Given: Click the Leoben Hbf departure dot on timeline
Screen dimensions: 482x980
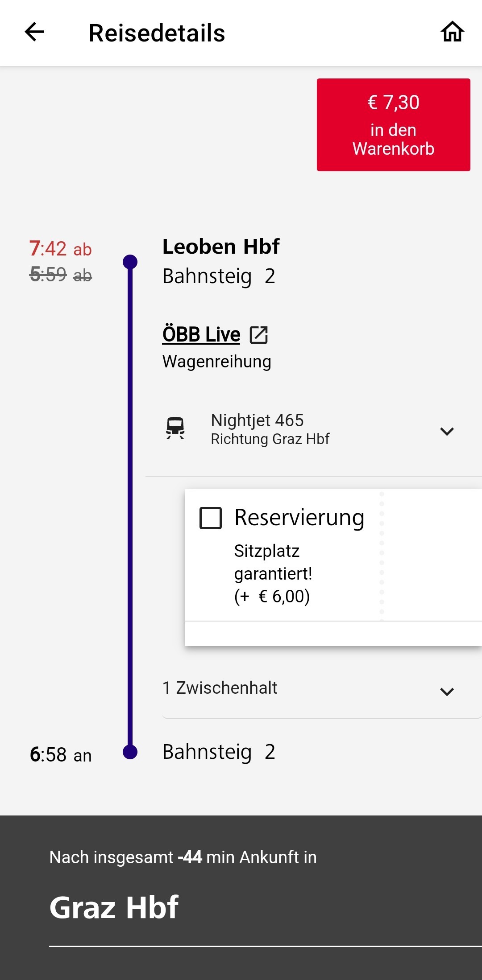Looking at the screenshot, I should [130, 262].
